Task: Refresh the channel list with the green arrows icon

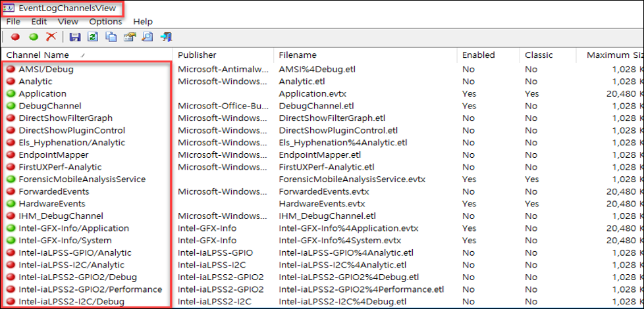Action: coord(93,37)
